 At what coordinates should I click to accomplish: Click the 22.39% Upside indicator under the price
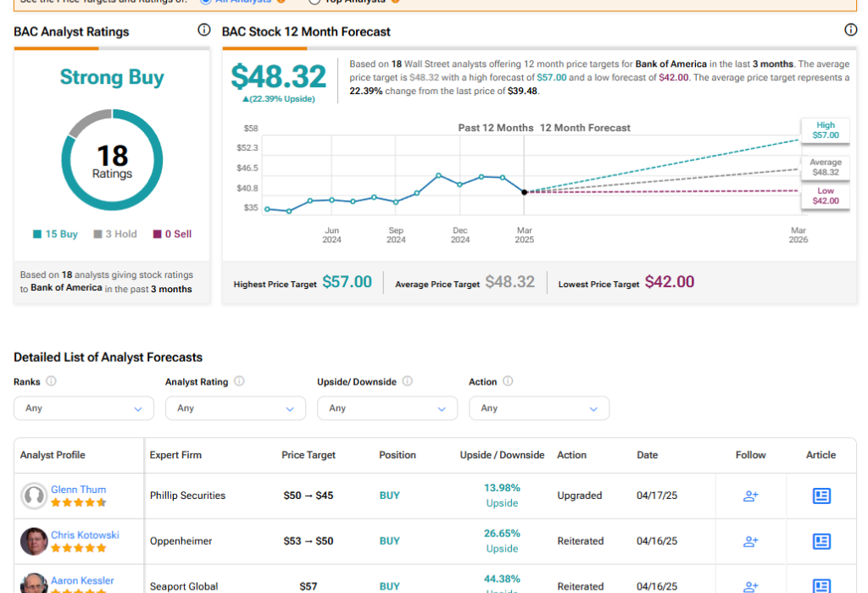point(278,99)
